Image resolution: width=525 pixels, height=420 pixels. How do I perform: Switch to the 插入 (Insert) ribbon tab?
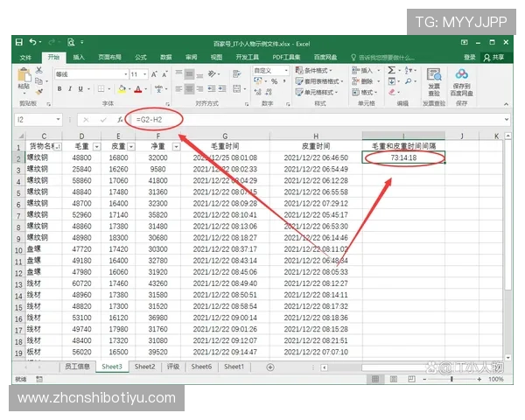pyautogui.click(x=79, y=57)
